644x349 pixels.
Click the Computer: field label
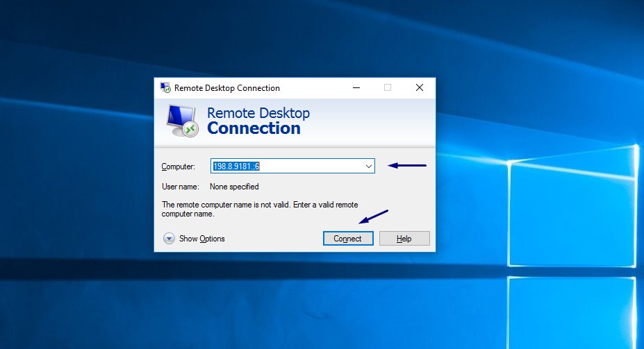(x=178, y=167)
